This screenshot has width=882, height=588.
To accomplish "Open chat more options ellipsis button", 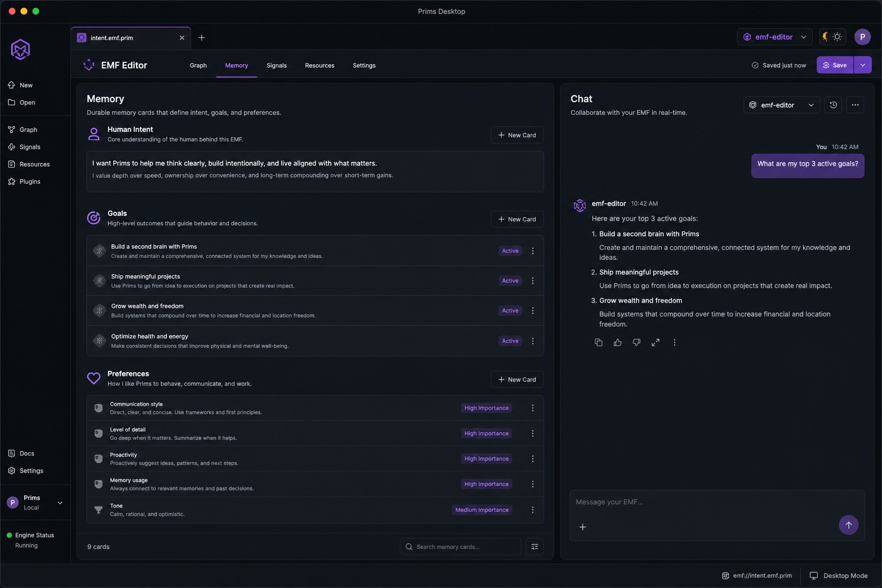I will coord(855,105).
